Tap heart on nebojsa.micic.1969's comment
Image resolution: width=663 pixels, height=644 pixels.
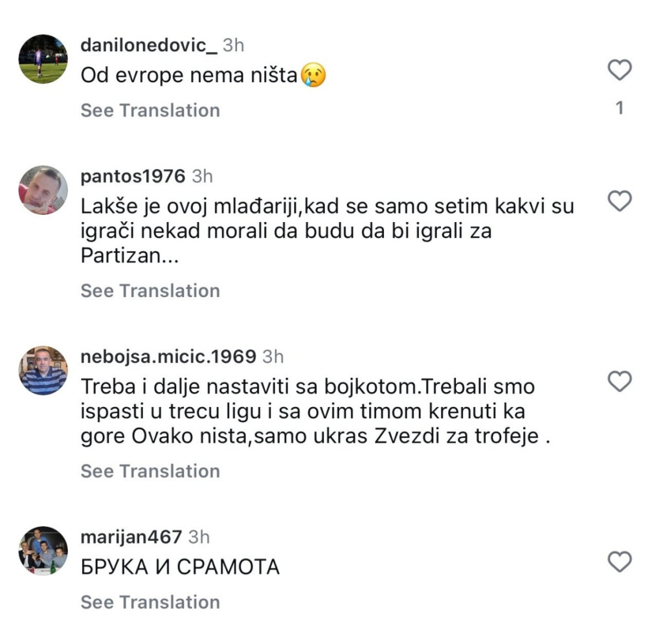620,382
